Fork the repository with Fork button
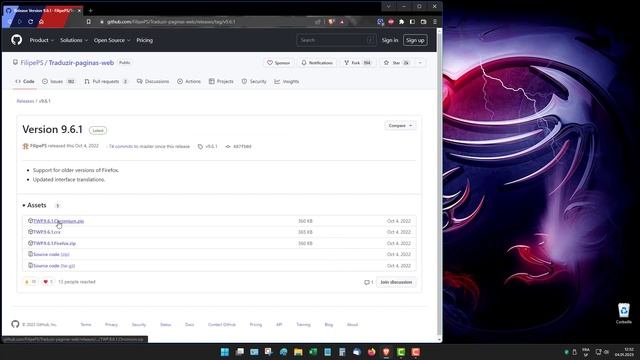640x360 pixels. coord(358,63)
